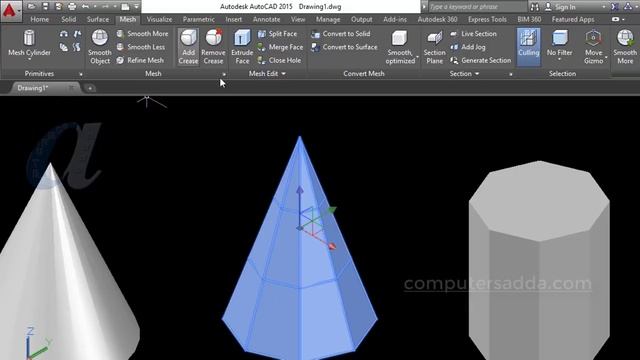This screenshot has height=360, width=640.
Task: Click the Merge Face tool
Action: 280,47
